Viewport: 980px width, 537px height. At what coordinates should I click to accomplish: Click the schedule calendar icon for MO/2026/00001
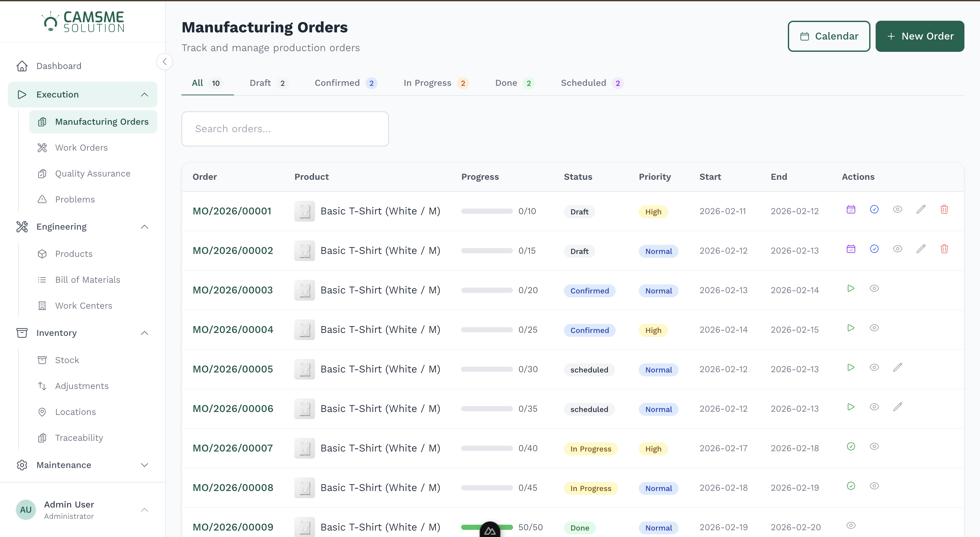[851, 209]
